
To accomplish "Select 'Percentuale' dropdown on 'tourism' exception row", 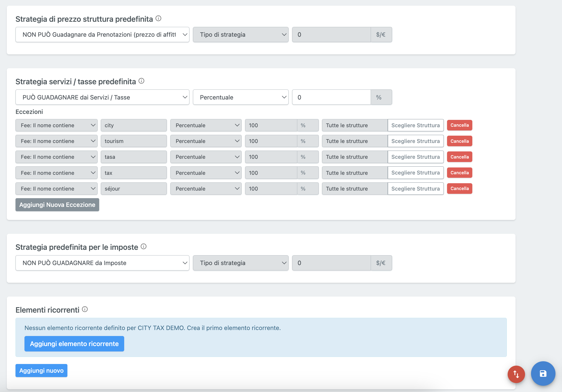I will point(207,141).
